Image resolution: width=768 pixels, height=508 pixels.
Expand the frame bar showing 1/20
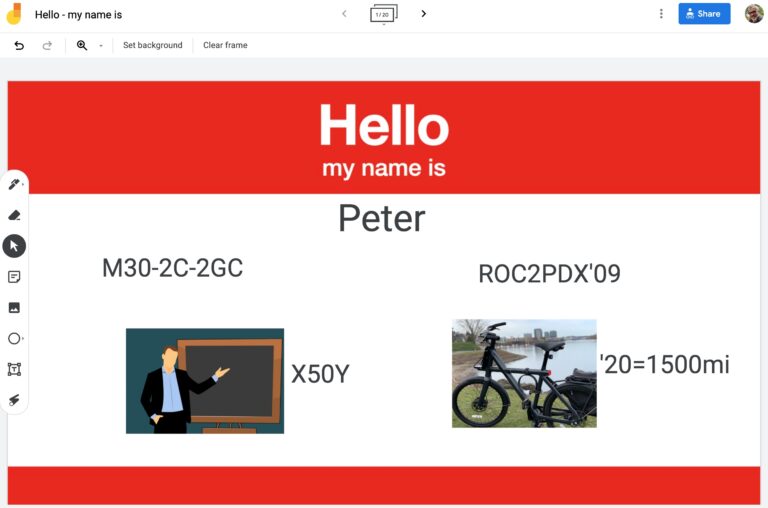(x=384, y=14)
